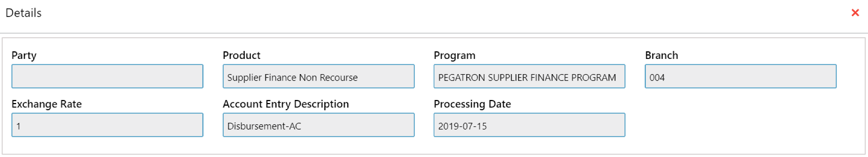Click the Party field label

click(24, 56)
